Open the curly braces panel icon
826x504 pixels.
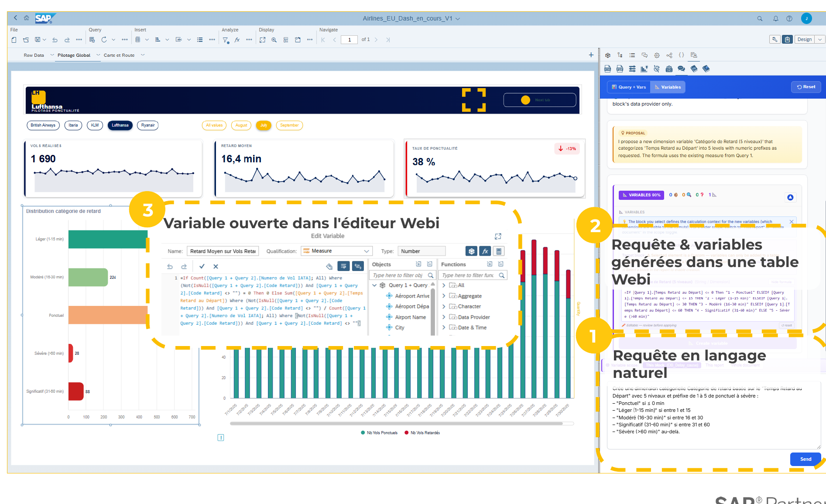click(681, 55)
